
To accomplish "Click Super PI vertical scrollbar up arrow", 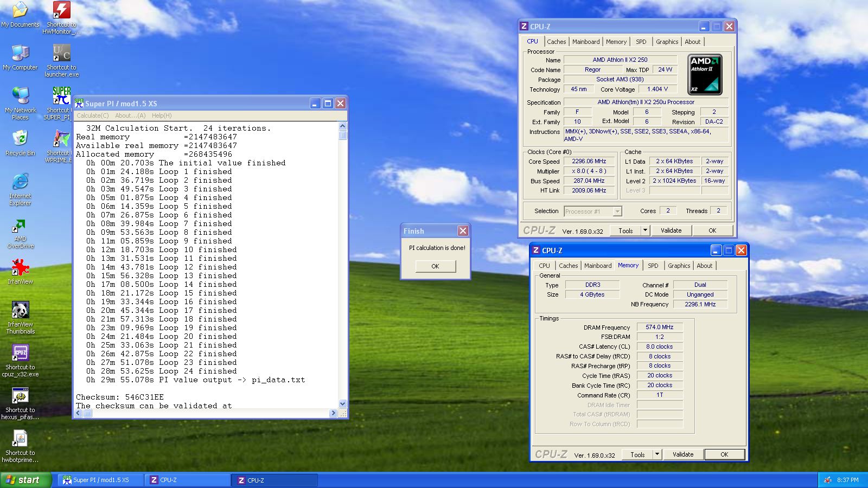I will click(342, 127).
